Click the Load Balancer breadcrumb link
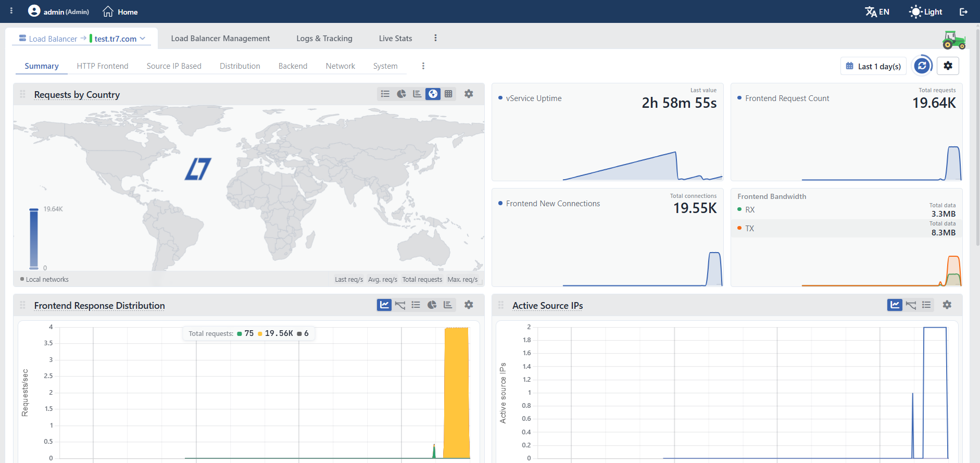This screenshot has width=980, height=463. point(48,39)
